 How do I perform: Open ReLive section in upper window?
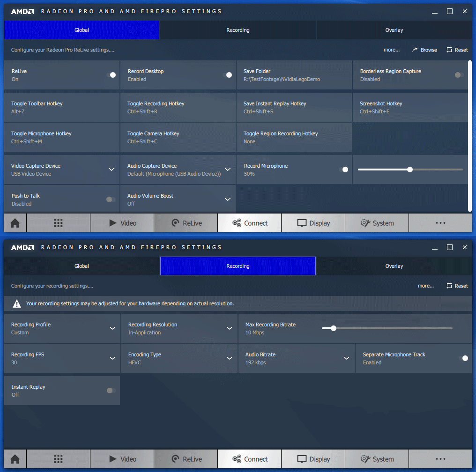(x=186, y=223)
